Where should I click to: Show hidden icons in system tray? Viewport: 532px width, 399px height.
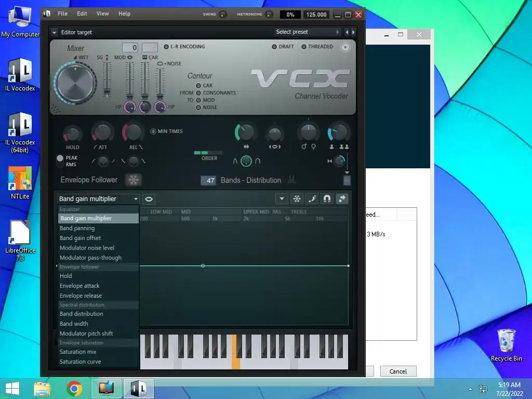point(470,389)
